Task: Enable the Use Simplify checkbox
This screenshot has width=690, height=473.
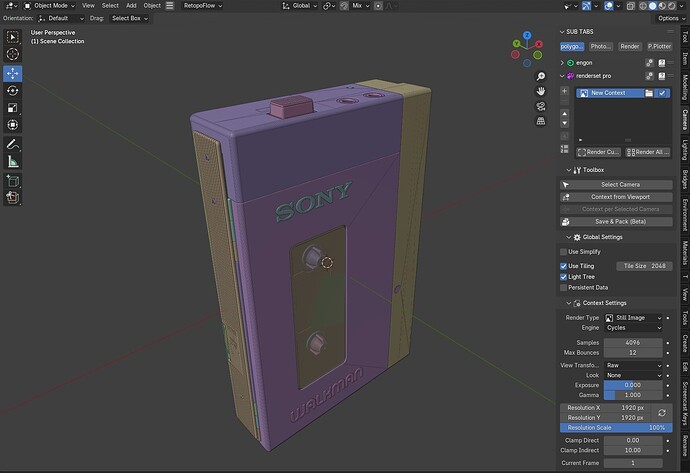Action: pos(563,252)
